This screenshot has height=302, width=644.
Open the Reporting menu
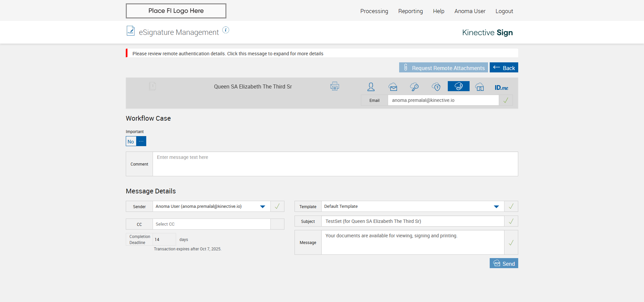(x=410, y=11)
